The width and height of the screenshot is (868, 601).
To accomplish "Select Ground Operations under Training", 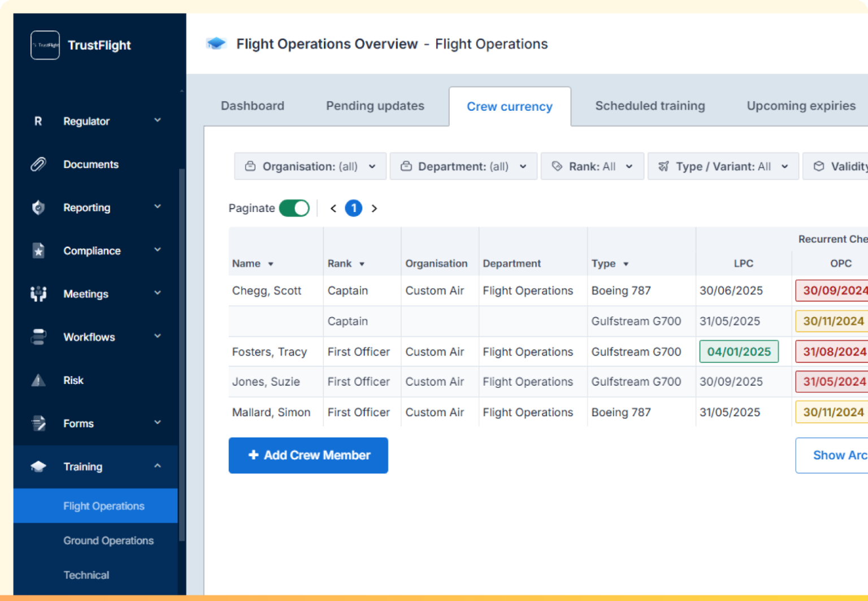I will click(x=108, y=541).
